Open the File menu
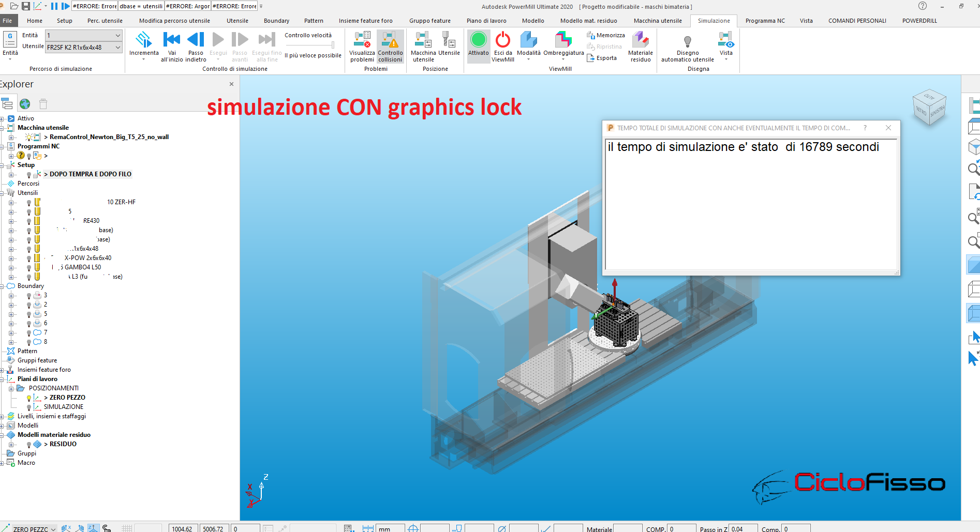Screen dimensions: 980x532 coord(7,21)
